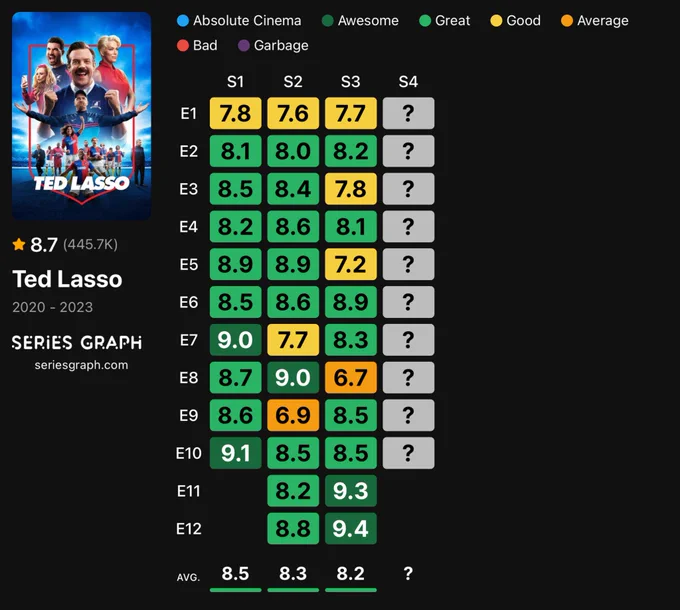680x610 pixels.
Task: Click the AVG. row label
Action: tap(188, 577)
